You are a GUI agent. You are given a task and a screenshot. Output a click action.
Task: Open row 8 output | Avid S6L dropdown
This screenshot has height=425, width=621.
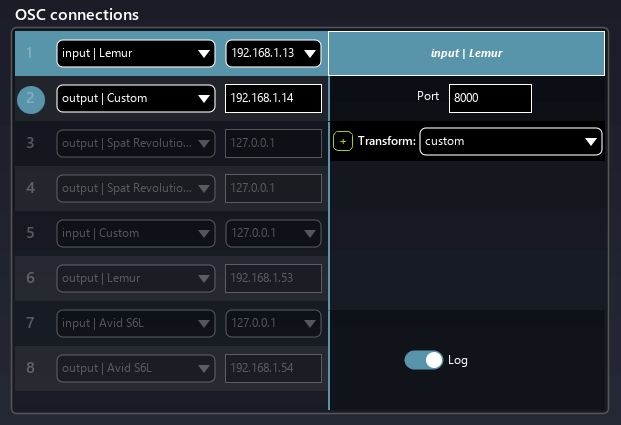pyautogui.click(x=136, y=368)
